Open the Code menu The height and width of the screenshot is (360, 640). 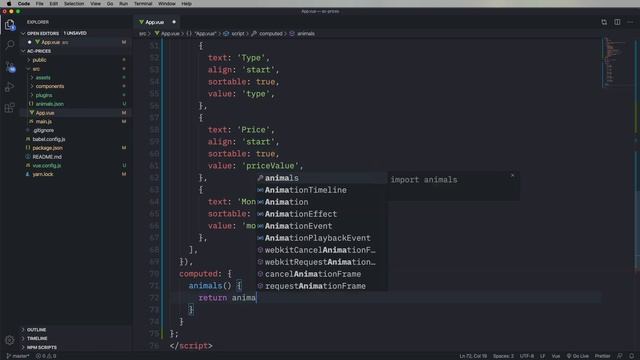pos(24,4)
